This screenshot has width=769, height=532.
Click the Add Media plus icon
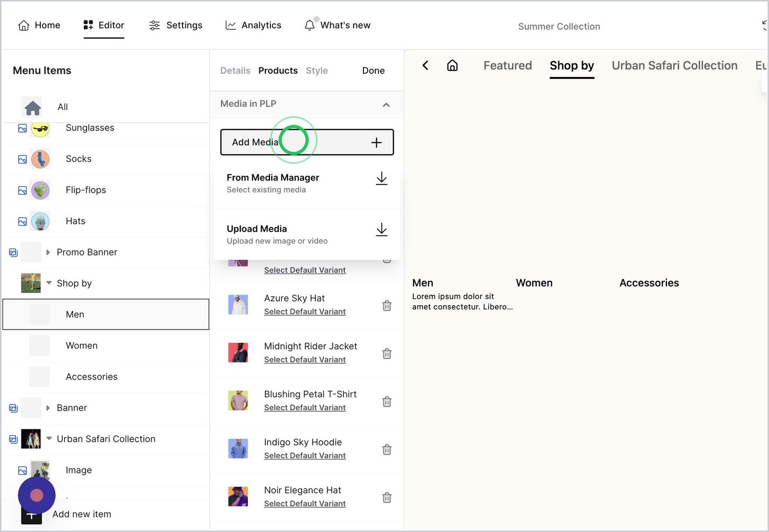click(376, 142)
